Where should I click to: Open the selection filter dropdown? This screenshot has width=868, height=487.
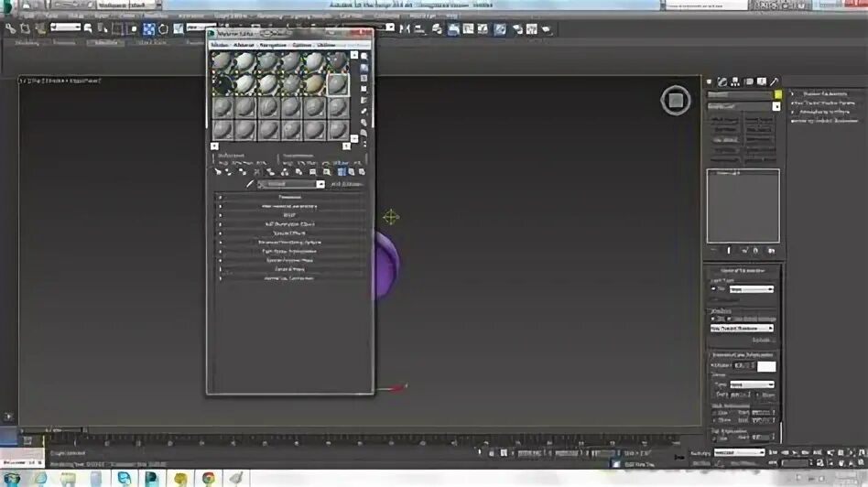(65, 27)
